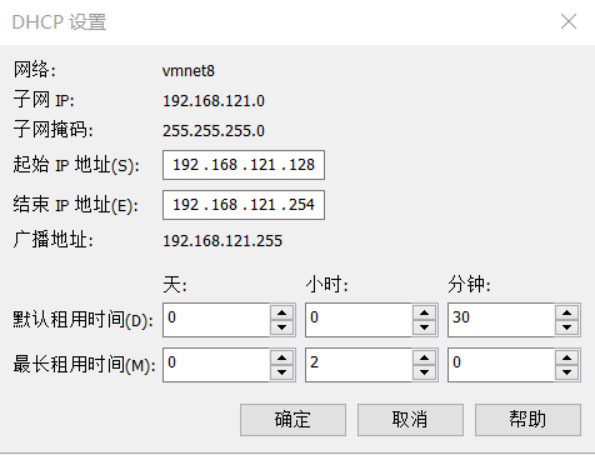595x455 pixels.
Task: Increase maximum lease time days value
Action: pos(282,358)
